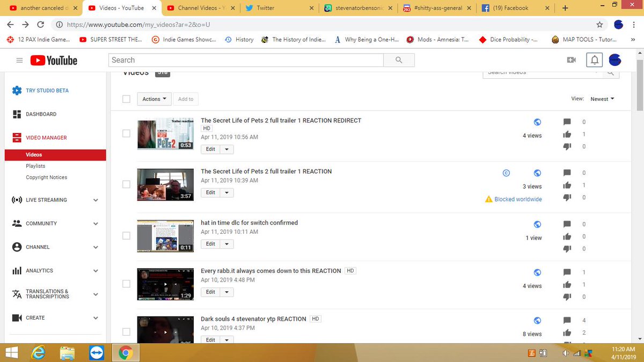Click the disabled Add to button

tap(186, 99)
